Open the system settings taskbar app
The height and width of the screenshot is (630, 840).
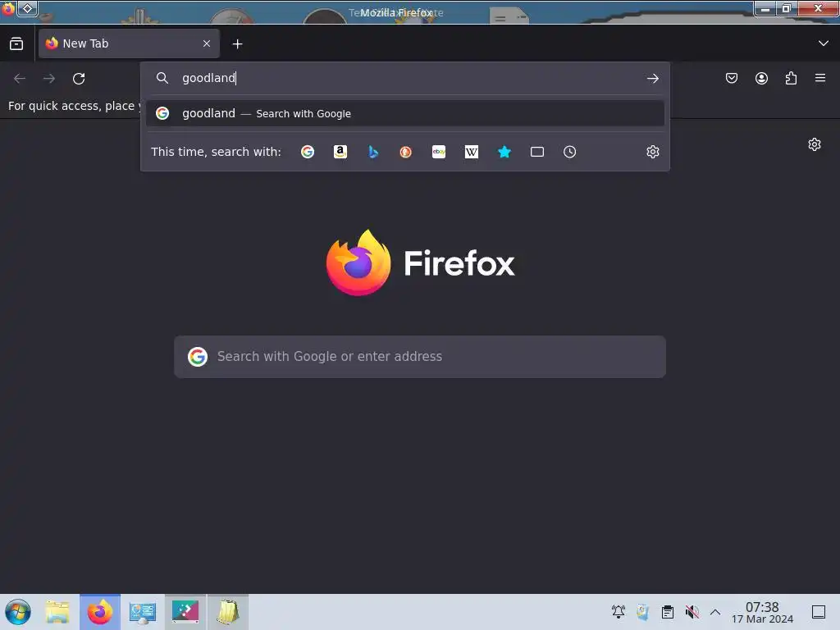coord(143,612)
